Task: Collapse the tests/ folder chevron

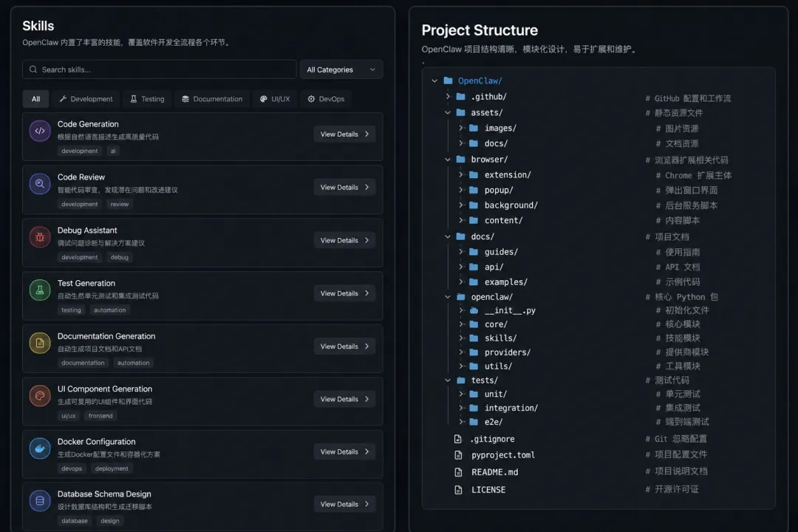Action: (448, 381)
